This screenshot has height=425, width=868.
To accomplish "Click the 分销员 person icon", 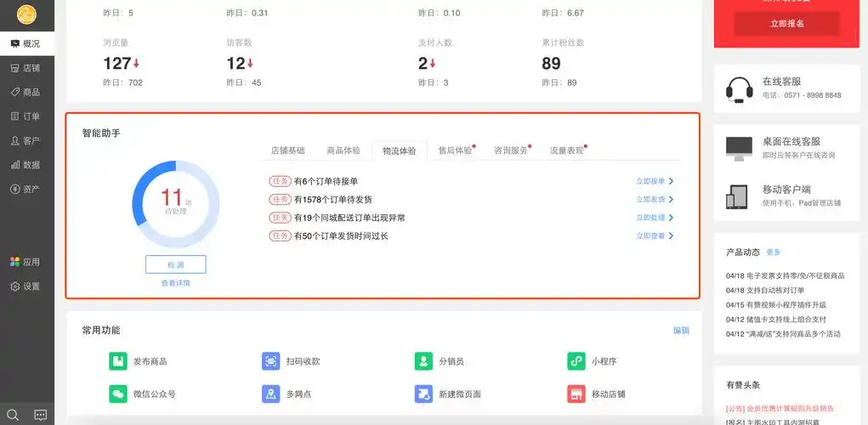I will [x=423, y=361].
